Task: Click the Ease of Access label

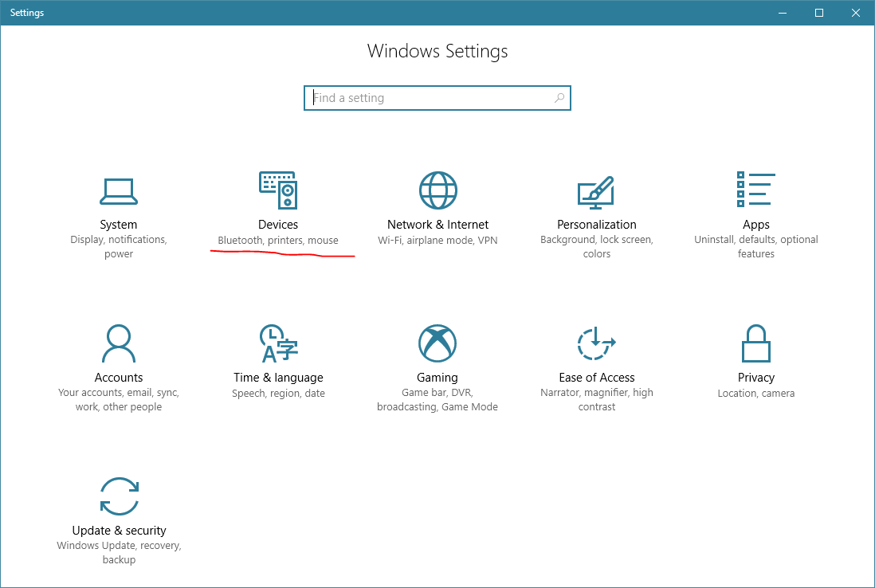Action: [597, 377]
